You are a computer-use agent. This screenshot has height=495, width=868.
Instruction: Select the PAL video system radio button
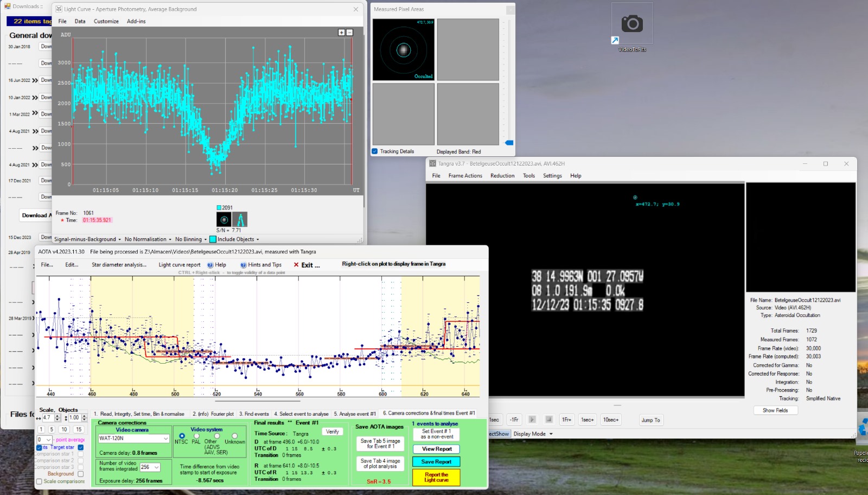click(x=196, y=436)
